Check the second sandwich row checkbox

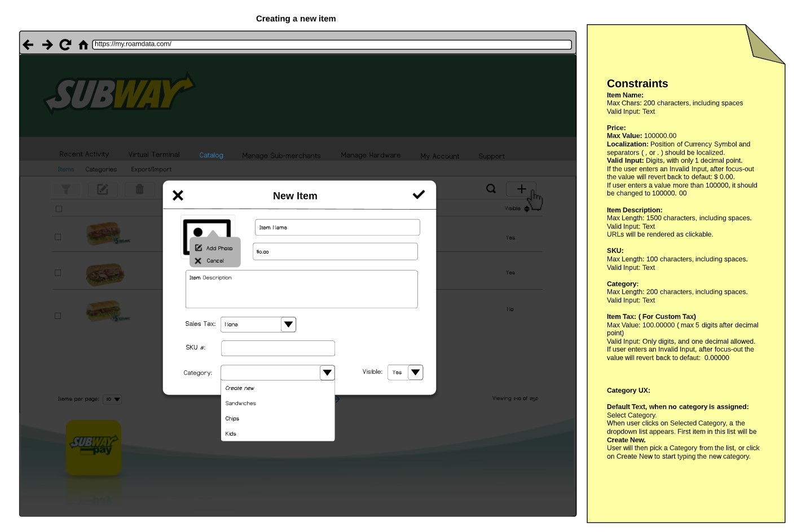coord(58,273)
